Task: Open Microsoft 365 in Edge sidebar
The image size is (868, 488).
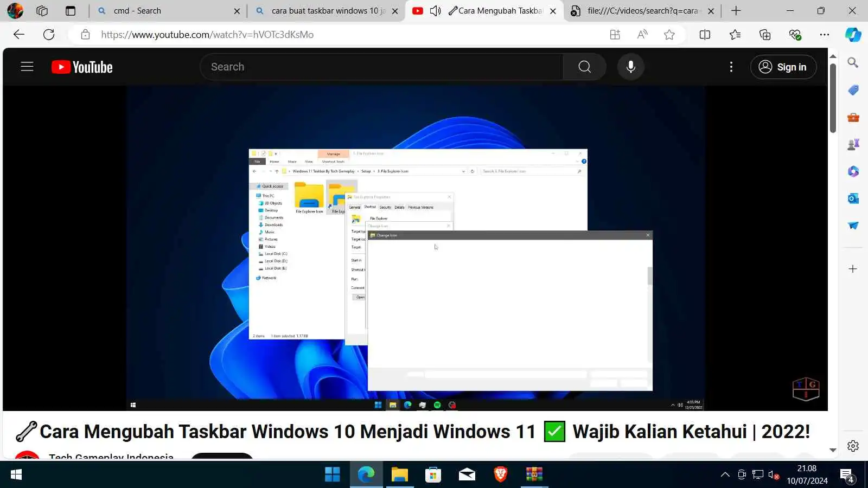Action: pos(853,171)
